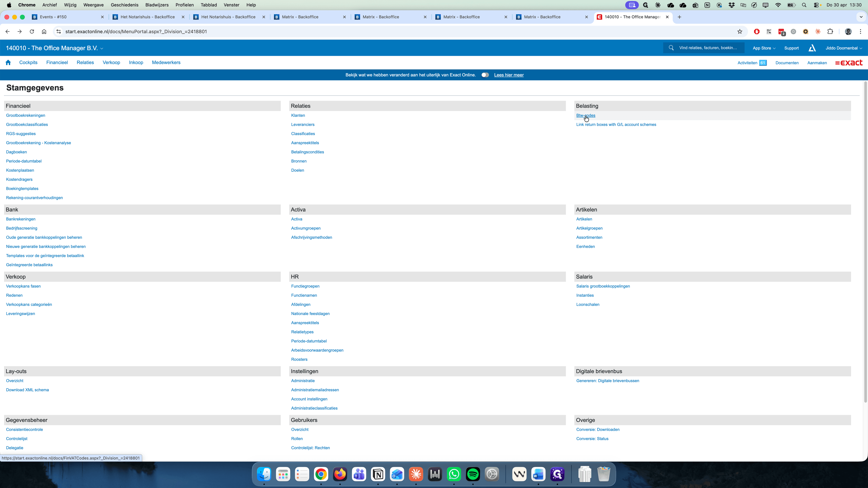The height and width of the screenshot is (488, 868).
Task: Open the Relaties menu
Action: click(85, 63)
